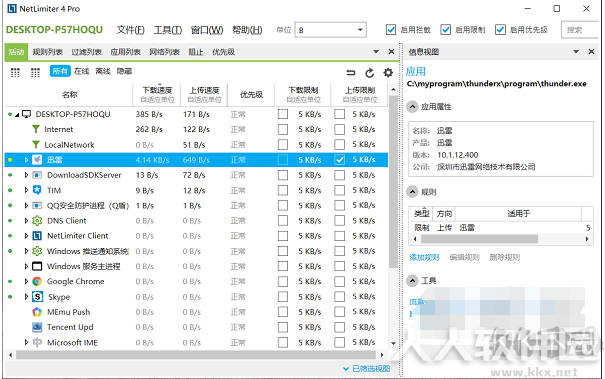
Task: Click the rules table horizontal scrollbar
Action: pyautogui.click(x=480, y=239)
